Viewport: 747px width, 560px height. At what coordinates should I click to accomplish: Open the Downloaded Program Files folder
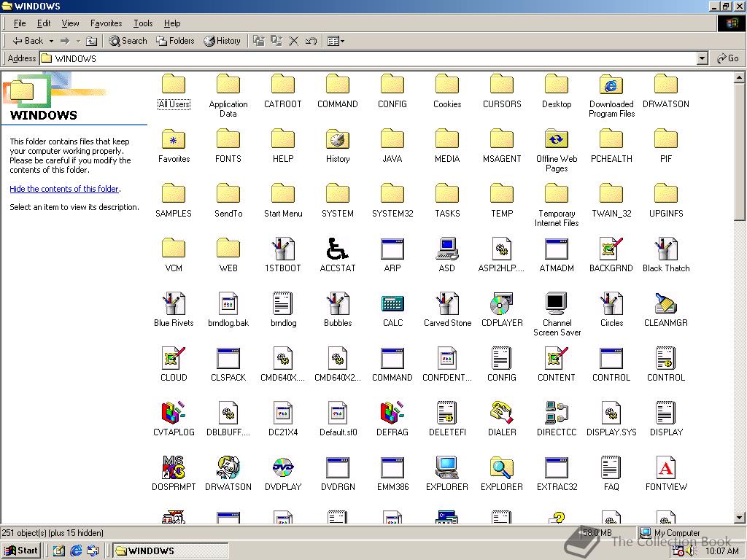point(611,85)
